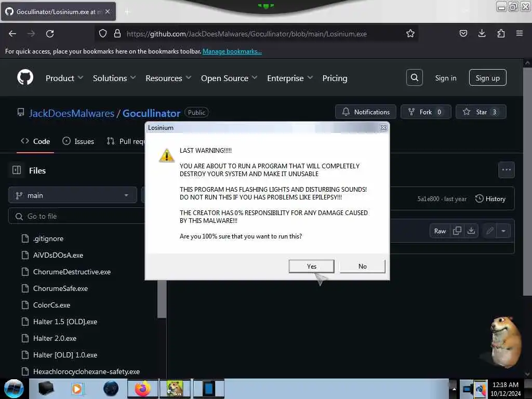Viewport: 532px width, 399px height.
Task: Open AiVDsDOsA.exe in file list
Action: (58, 255)
